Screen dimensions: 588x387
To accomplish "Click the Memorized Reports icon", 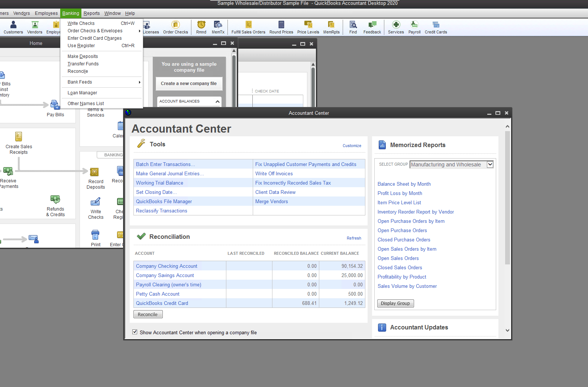I will coord(382,145).
